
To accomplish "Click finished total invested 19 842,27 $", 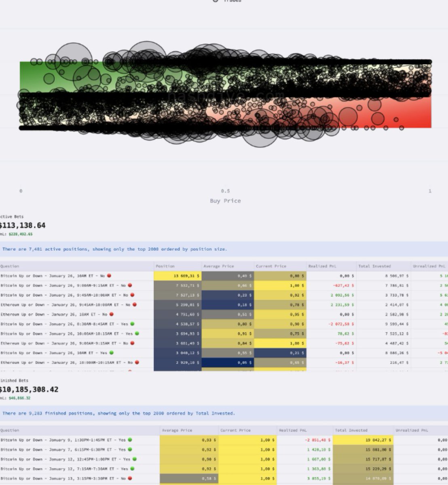I will pyautogui.click(x=363, y=440).
